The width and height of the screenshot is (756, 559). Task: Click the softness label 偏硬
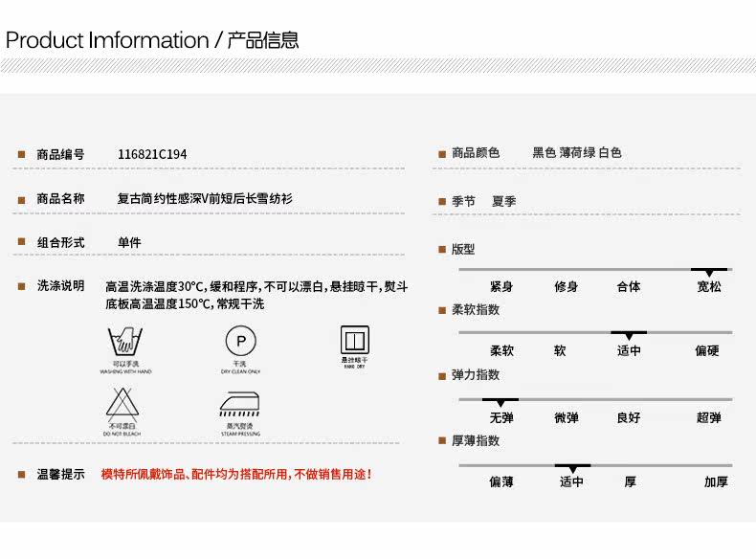[707, 350]
